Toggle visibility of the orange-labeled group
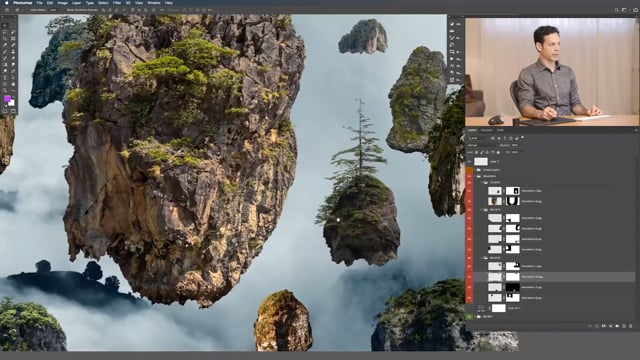Image resolution: width=640 pixels, height=360 pixels. [469, 169]
